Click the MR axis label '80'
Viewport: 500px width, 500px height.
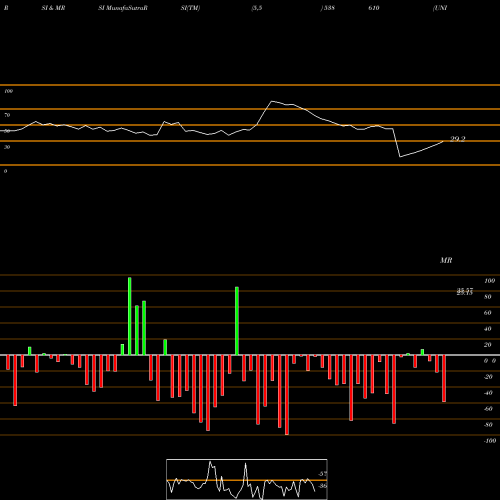coord(487,297)
